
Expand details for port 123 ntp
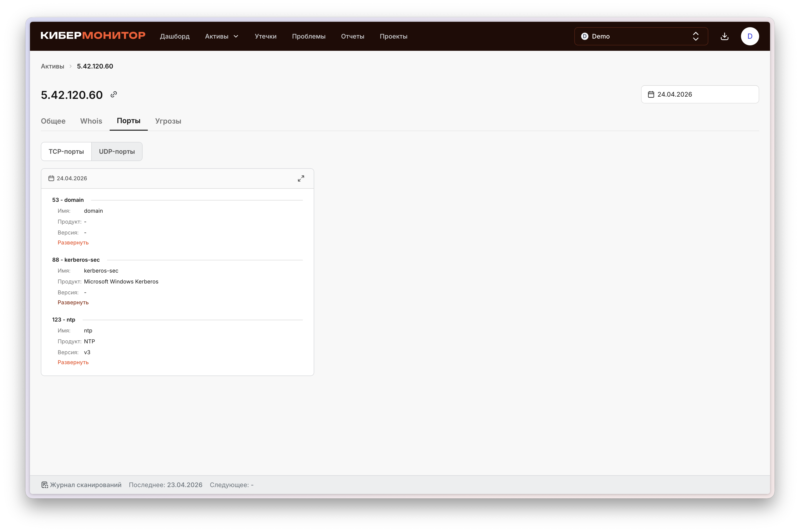click(x=73, y=362)
